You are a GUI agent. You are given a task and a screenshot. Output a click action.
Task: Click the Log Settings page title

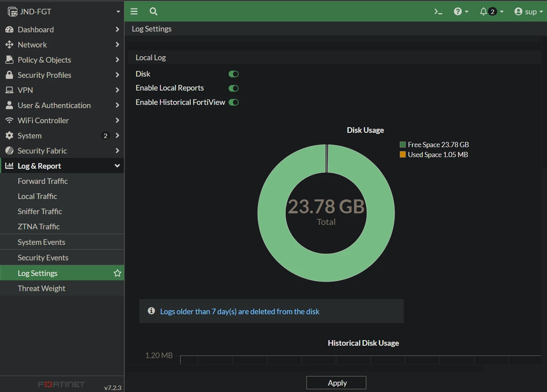coord(152,29)
